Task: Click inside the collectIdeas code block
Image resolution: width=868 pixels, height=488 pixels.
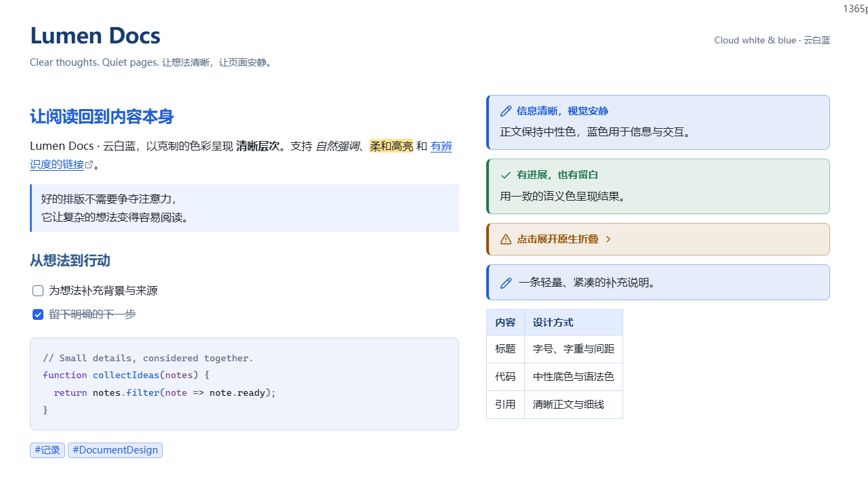Action: (244, 384)
